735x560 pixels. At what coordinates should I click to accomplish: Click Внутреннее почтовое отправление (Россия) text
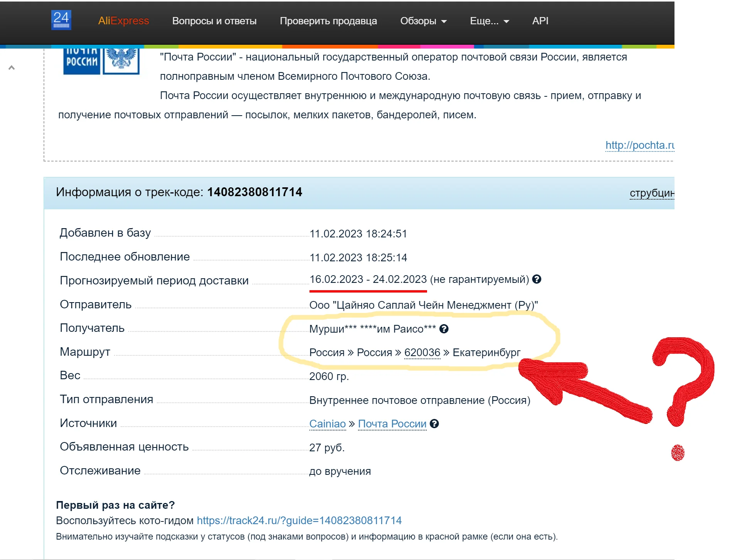point(420,400)
